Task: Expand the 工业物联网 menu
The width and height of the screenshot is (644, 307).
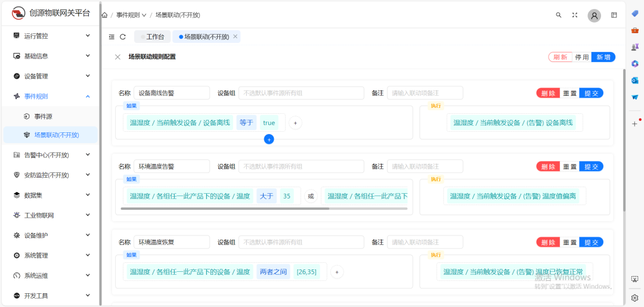Action: 51,215
